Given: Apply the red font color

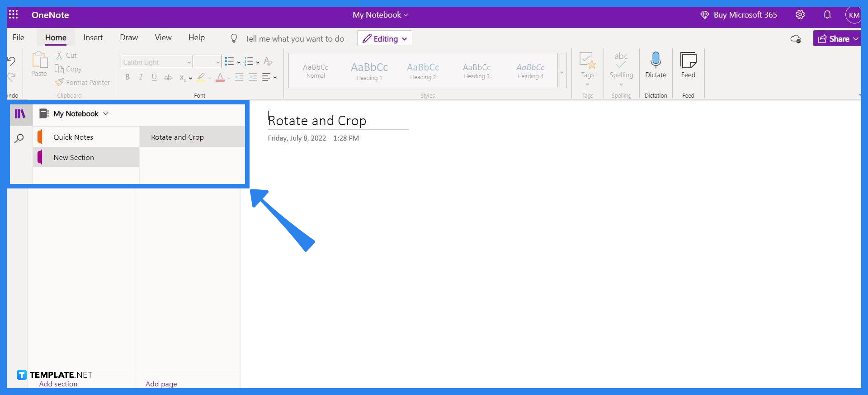Looking at the screenshot, I should (220, 77).
